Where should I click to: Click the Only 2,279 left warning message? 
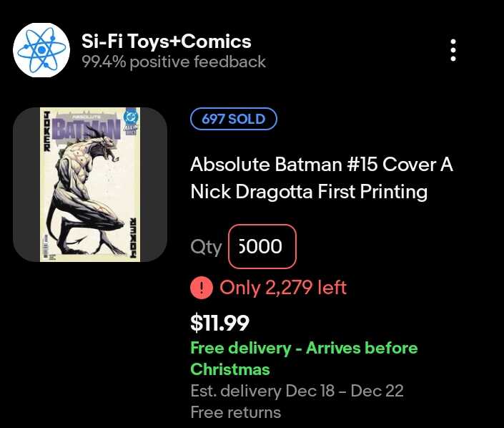pyautogui.click(x=283, y=288)
